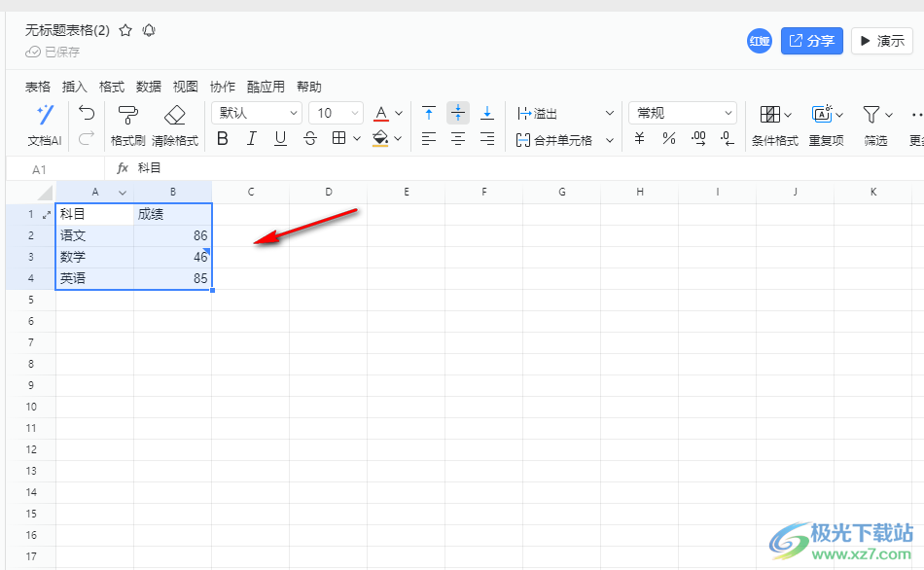
Task: Star the document as favorite
Action: pyautogui.click(x=125, y=31)
